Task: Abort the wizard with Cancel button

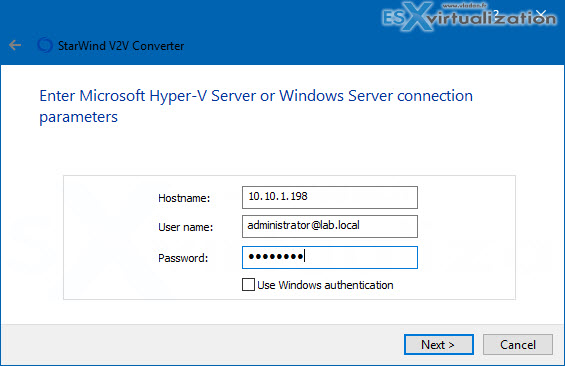Action: pos(518,344)
